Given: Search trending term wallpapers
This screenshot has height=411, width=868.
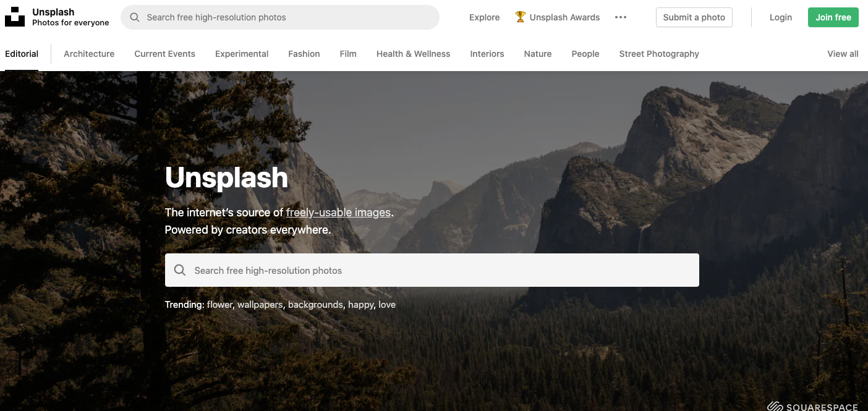Looking at the screenshot, I should [260, 305].
